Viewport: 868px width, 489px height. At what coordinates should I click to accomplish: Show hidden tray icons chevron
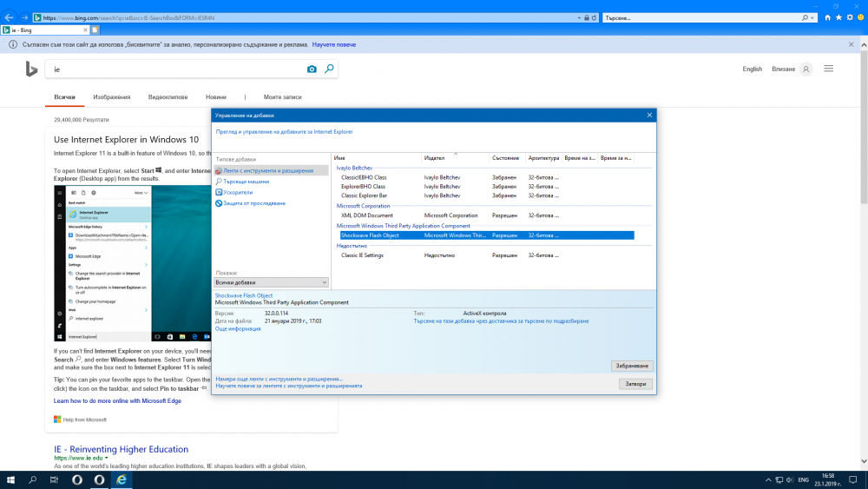768,479
